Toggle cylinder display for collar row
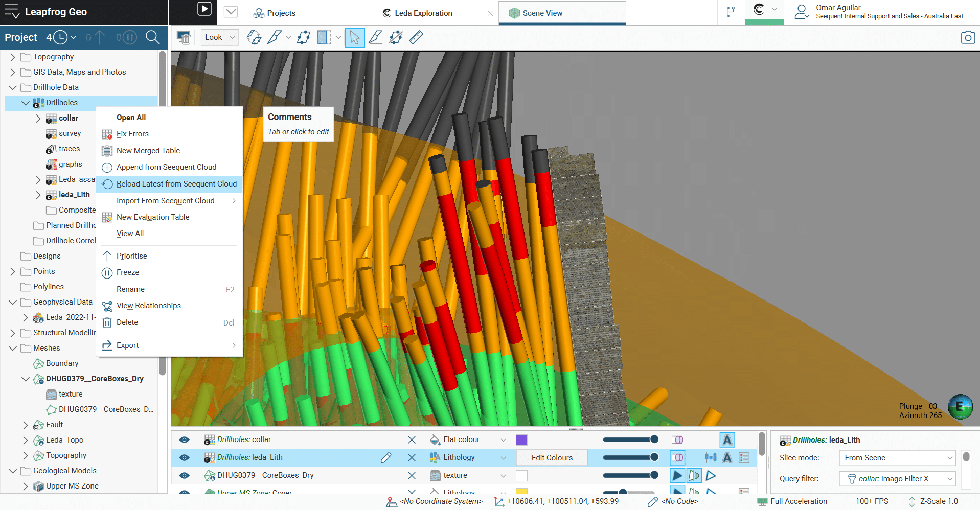The width and height of the screenshot is (980, 510). click(x=677, y=439)
